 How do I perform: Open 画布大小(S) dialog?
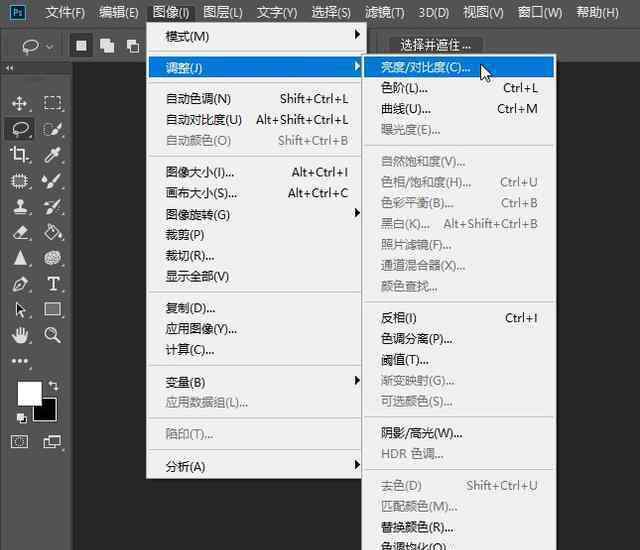click(x=256, y=193)
